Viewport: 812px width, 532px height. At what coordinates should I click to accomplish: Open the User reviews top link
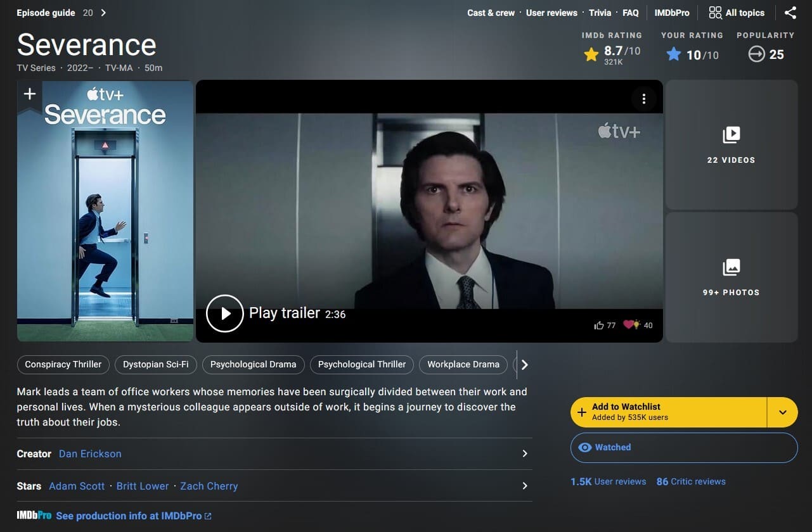pos(551,13)
